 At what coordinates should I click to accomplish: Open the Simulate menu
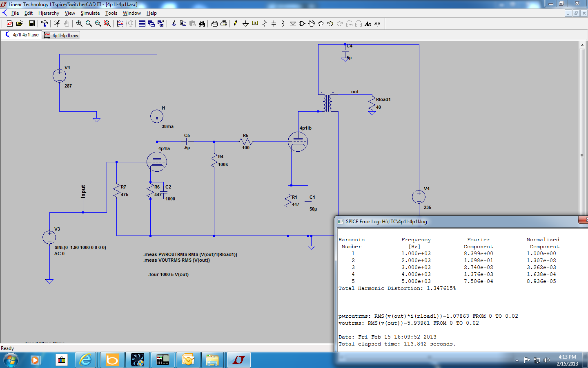[x=90, y=13]
